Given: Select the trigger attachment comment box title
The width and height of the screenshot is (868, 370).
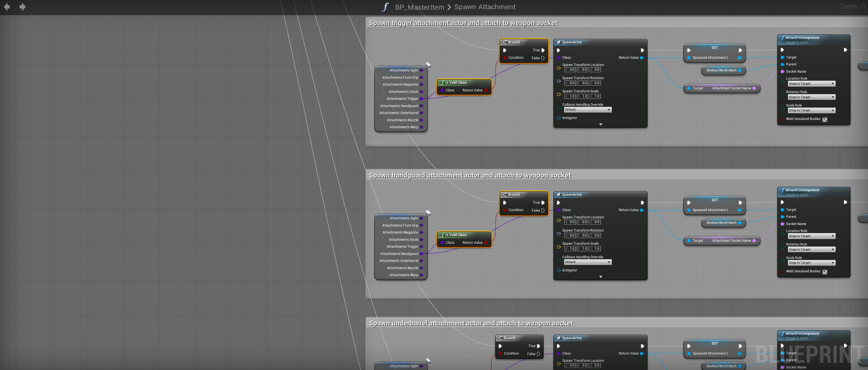Looking at the screenshot, I should click(x=463, y=23).
